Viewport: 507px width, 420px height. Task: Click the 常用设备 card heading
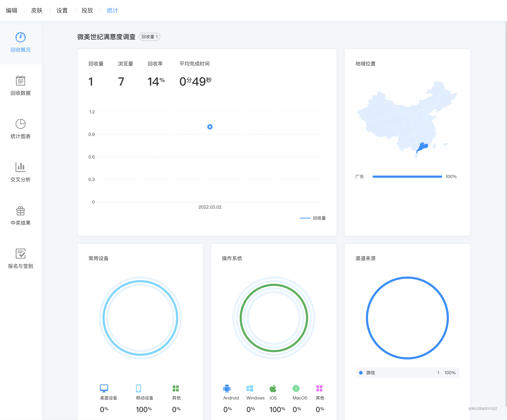coord(99,258)
